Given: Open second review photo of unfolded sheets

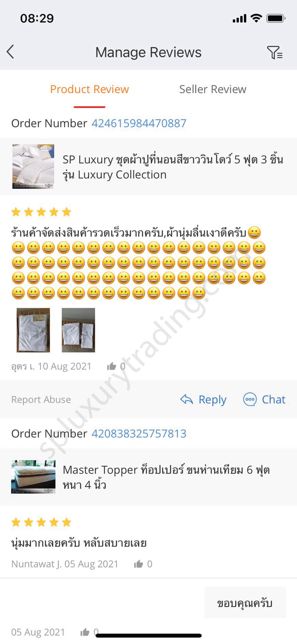Looking at the screenshot, I should tap(78, 330).
